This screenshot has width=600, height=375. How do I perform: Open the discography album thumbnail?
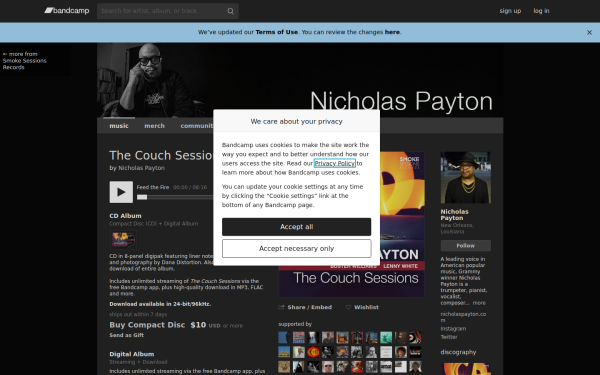pos(466,368)
